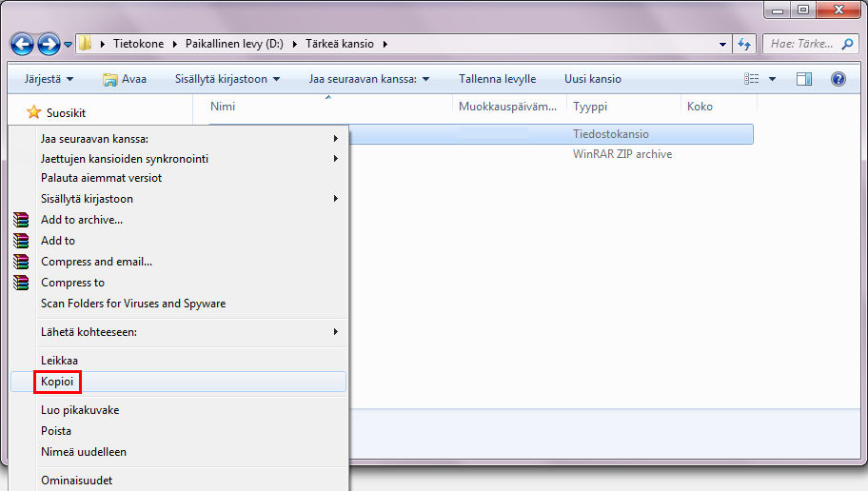Open Sisällytä kirjastoon toolbar dropdown
Image resolution: width=868 pixels, height=491 pixels.
227,79
